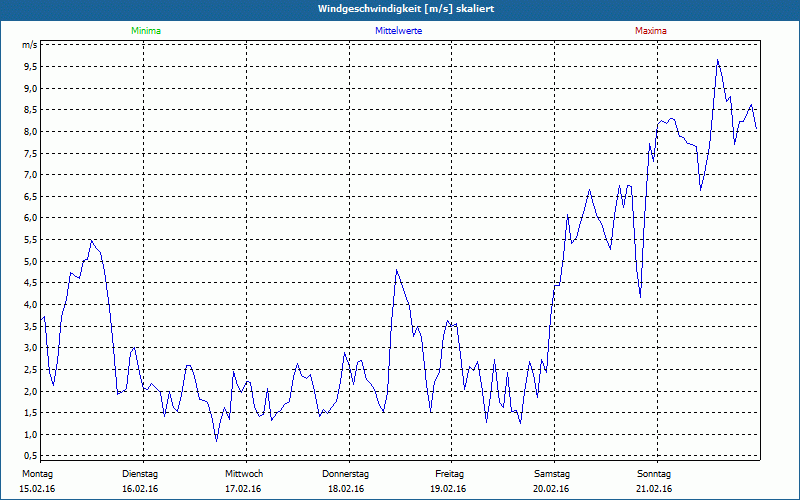Click the Maxima legend label
This screenshot has height=500, width=800.
[651, 31]
